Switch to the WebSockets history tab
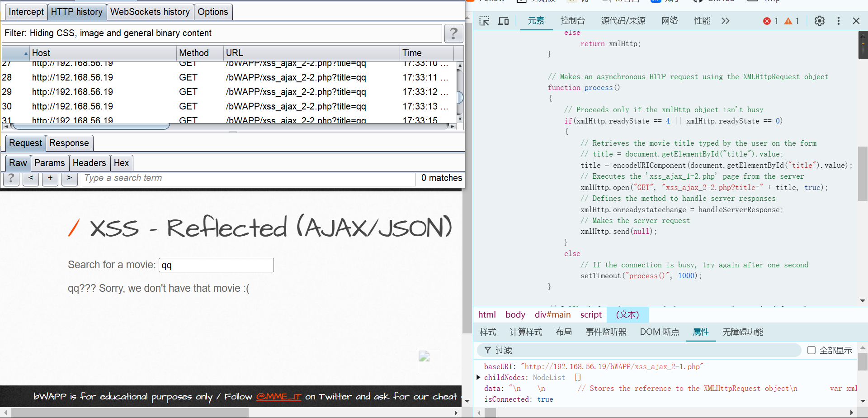This screenshot has width=868, height=418. point(150,12)
